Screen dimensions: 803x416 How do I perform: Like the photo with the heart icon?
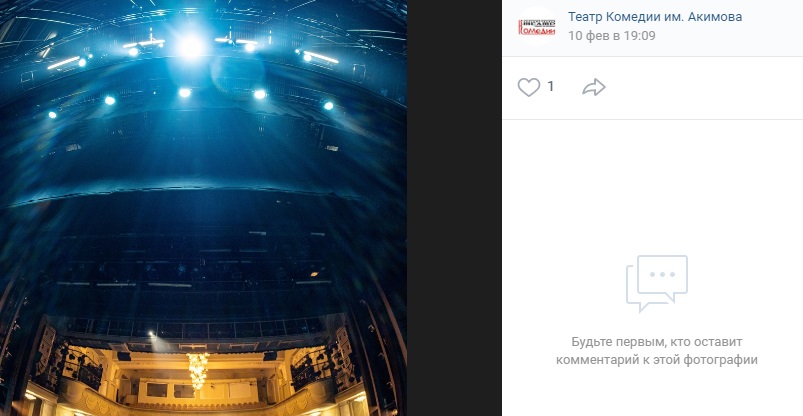point(529,88)
